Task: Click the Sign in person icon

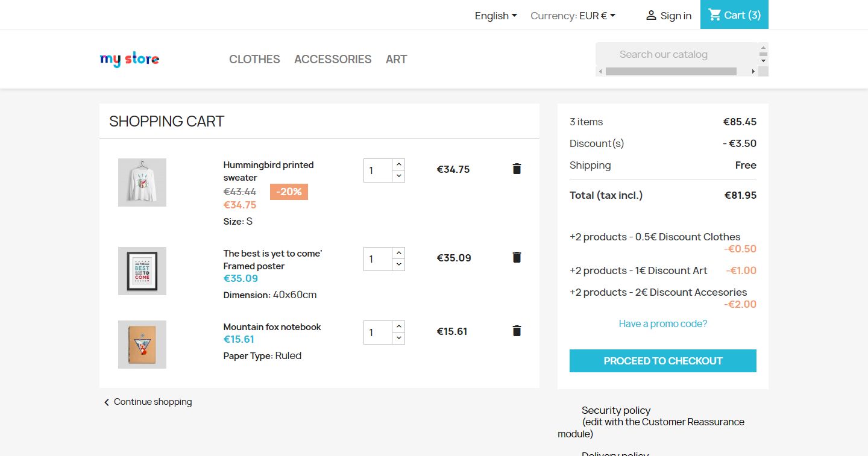Action: pos(651,16)
